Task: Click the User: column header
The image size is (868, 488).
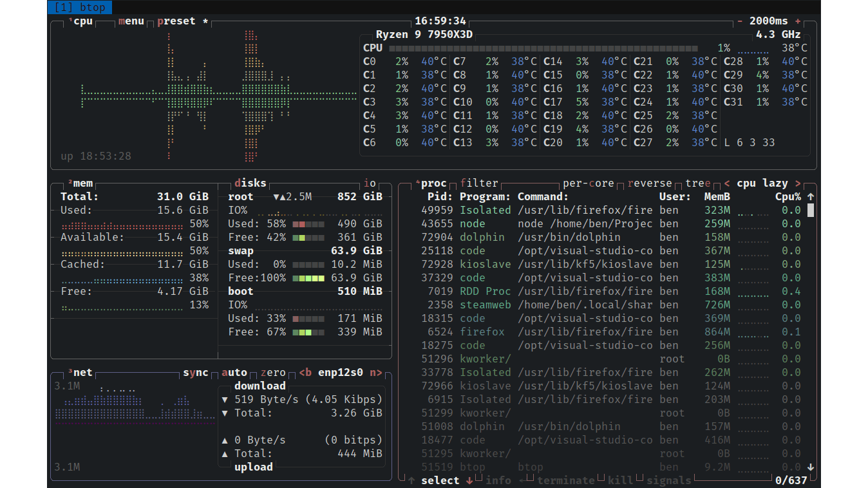Action: click(x=675, y=197)
